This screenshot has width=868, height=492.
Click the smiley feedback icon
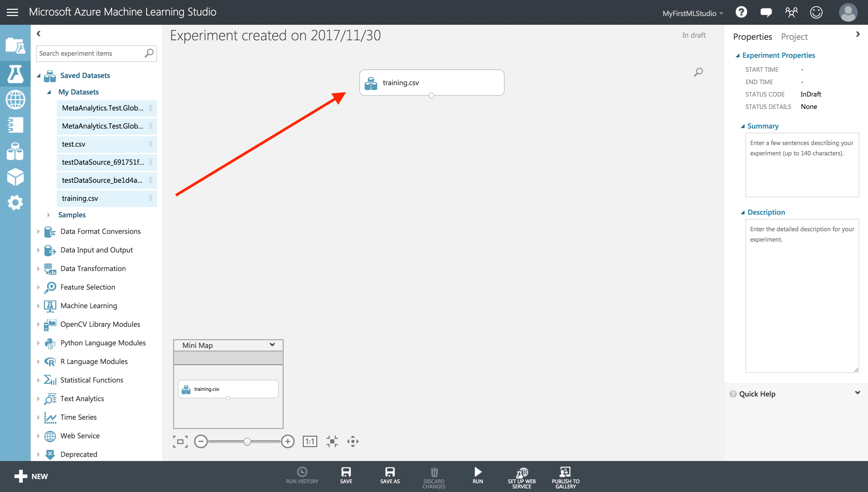(x=816, y=12)
